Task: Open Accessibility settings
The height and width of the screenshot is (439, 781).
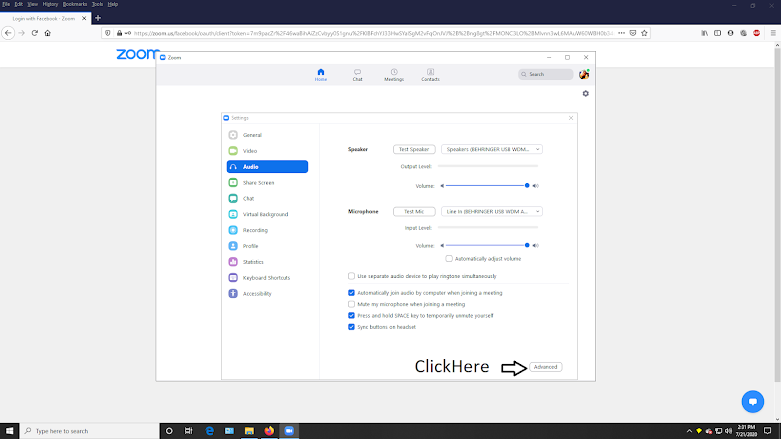Action: (267, 293)
